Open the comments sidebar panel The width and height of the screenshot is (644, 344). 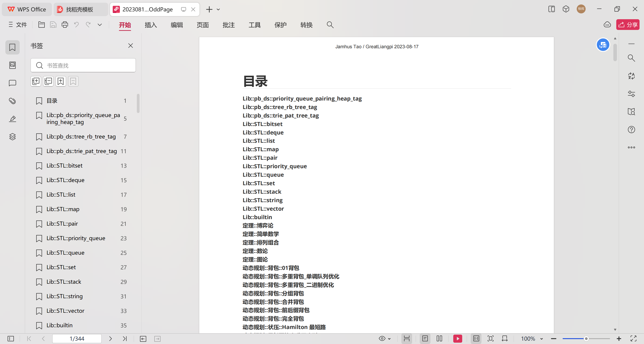point(12,83)
